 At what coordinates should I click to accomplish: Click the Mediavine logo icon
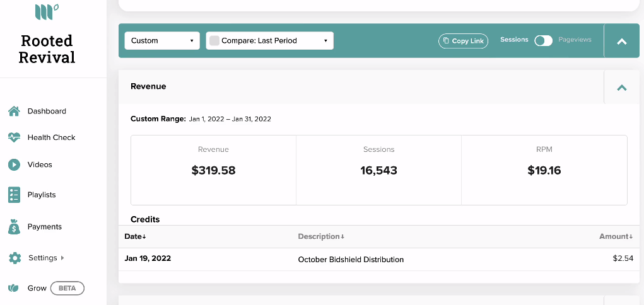[x=47, y=11]
